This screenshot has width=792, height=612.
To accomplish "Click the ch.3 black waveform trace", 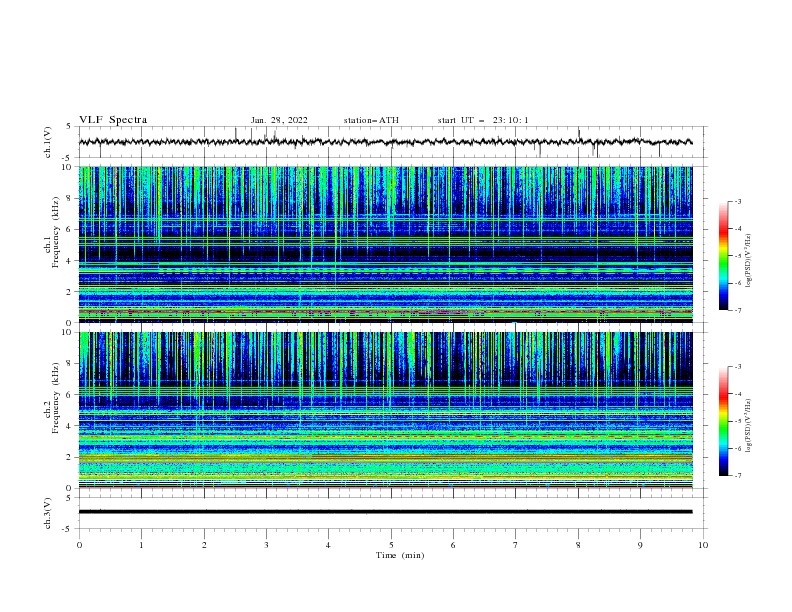I will [385, 512].
